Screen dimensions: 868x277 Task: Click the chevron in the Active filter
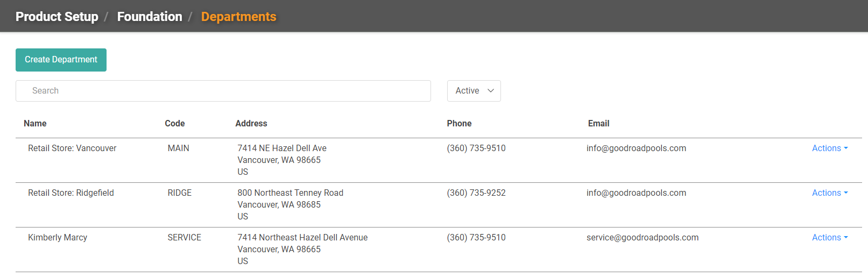491,91
